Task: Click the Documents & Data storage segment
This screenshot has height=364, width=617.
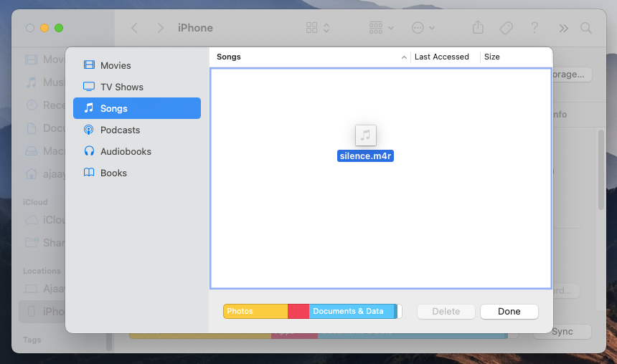Action: pos(352,311)
